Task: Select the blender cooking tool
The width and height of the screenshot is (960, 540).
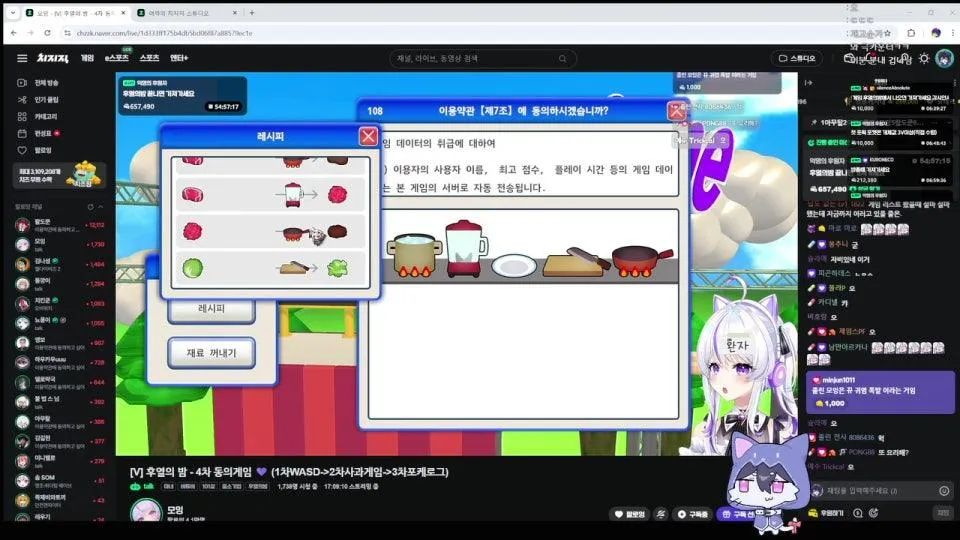Action: click(x=465, y=248)
